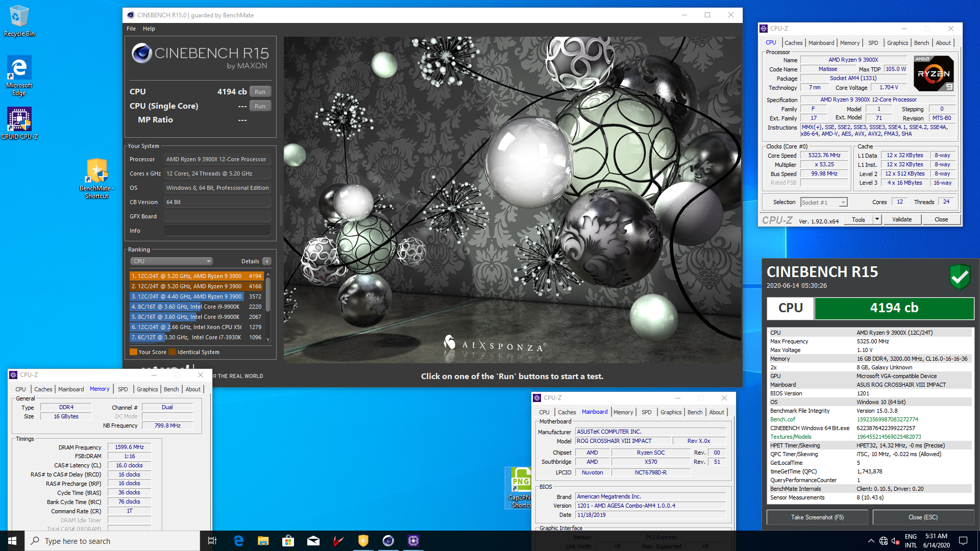Click the Cinebench title bar app icon
980x551 pixels.
tap(131, 15)
